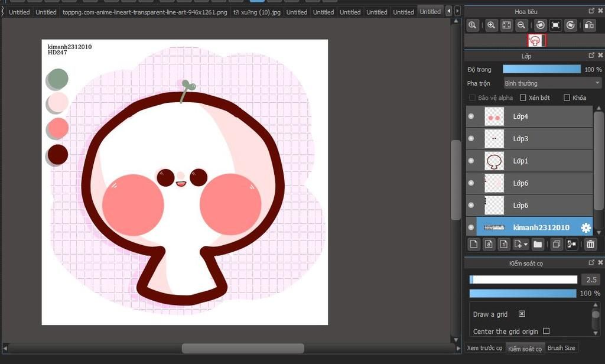Rotate the canvas view left
This screenshot has height=364, width=605.
coord(540,25)
